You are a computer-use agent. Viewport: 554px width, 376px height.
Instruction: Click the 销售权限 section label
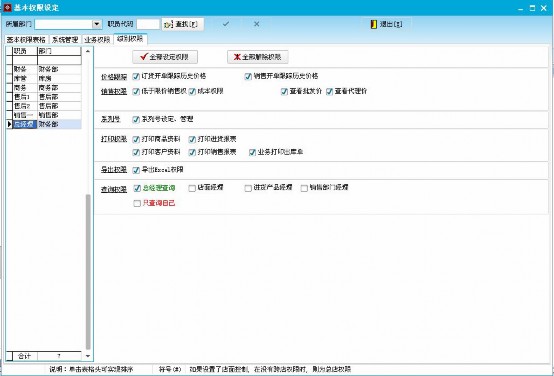tap(113, 92)
